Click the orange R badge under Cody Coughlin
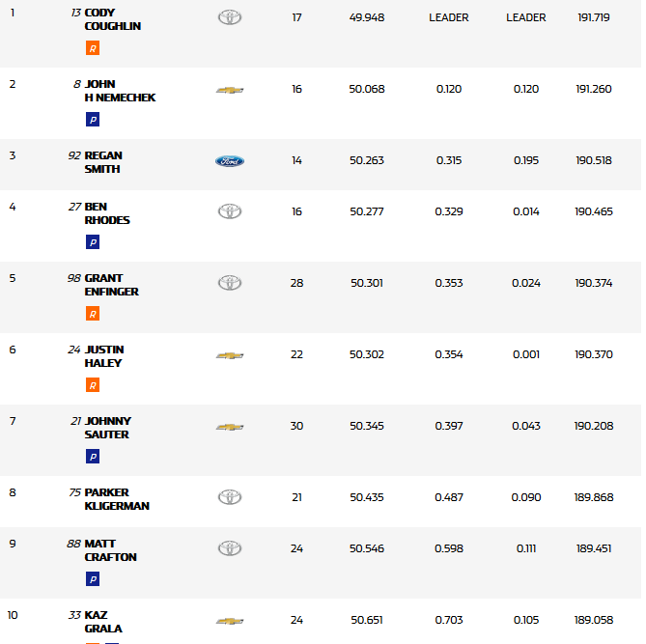The height and width of the screenshot is (644, 646). pos(93,48)
